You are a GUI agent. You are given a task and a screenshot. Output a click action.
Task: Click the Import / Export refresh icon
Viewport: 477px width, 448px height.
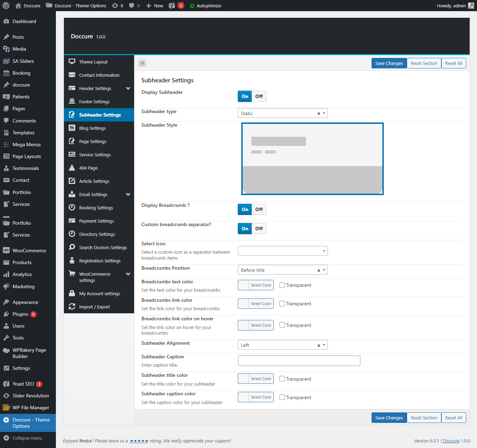pos(72,307)
